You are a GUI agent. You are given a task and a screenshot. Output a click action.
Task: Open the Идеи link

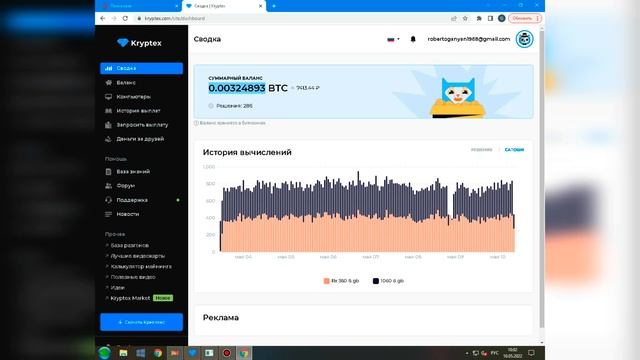click(115, 288)
